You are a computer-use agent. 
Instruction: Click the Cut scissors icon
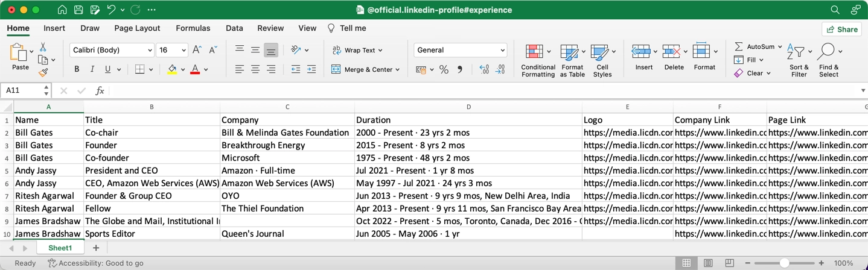43,47
